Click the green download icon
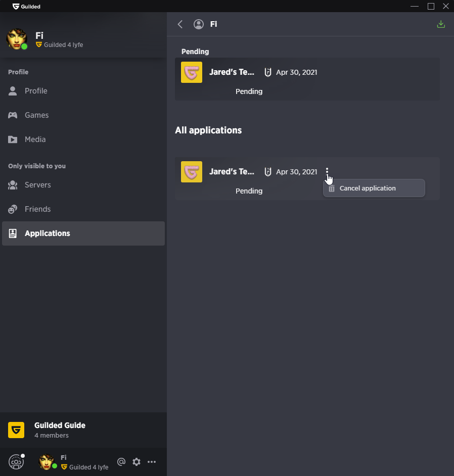The height and width of the screenshot is (476, 454). (x=441, y=24)
